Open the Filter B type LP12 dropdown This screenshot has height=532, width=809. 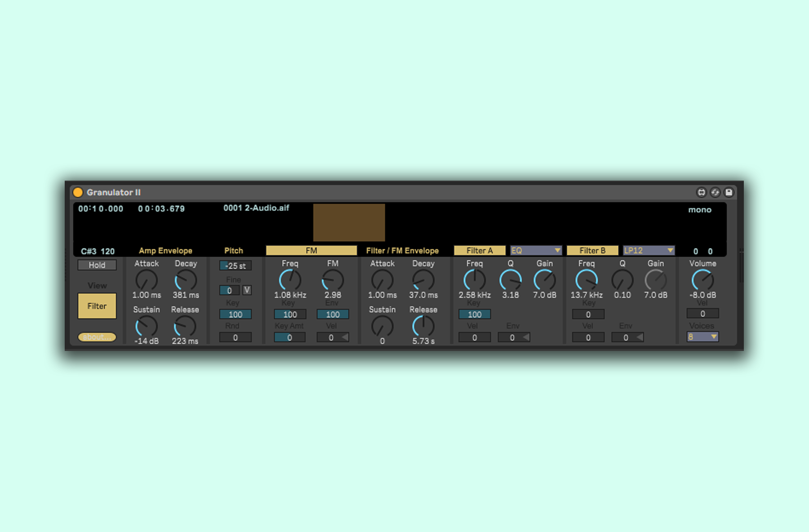pyautogui.click(x=649, y=250)
